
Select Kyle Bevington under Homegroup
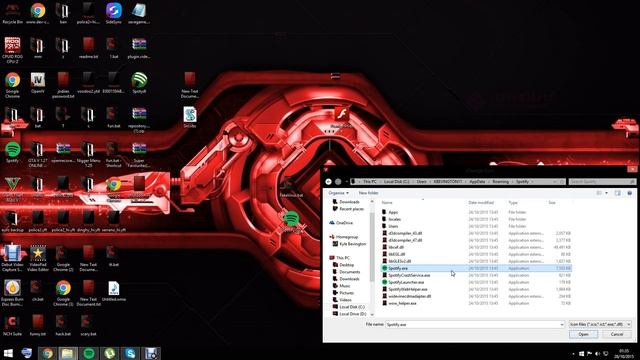(x=349, y=244)
